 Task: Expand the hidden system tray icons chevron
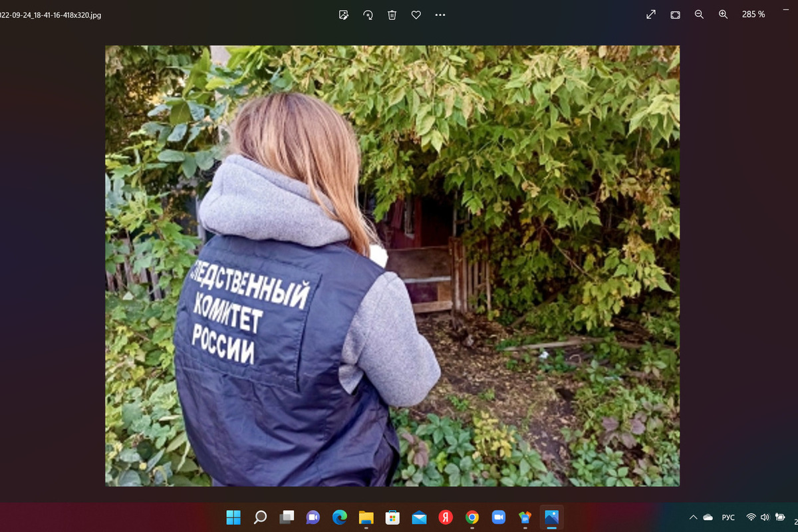pyautogui.click(x=694, y=517)
